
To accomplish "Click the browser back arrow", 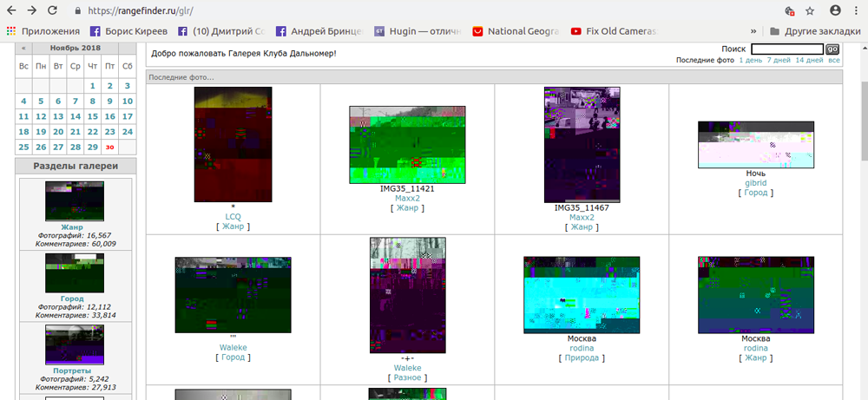I will tap(11, 10).
